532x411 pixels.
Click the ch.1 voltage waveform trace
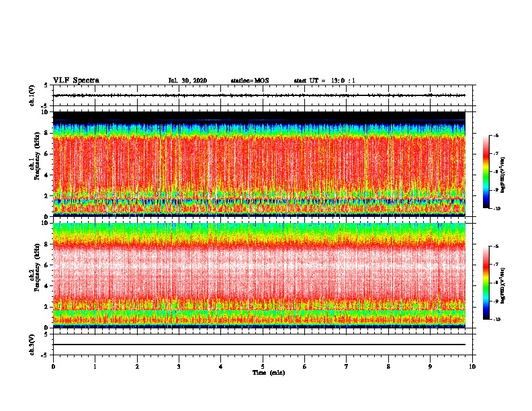click(259, 95)
